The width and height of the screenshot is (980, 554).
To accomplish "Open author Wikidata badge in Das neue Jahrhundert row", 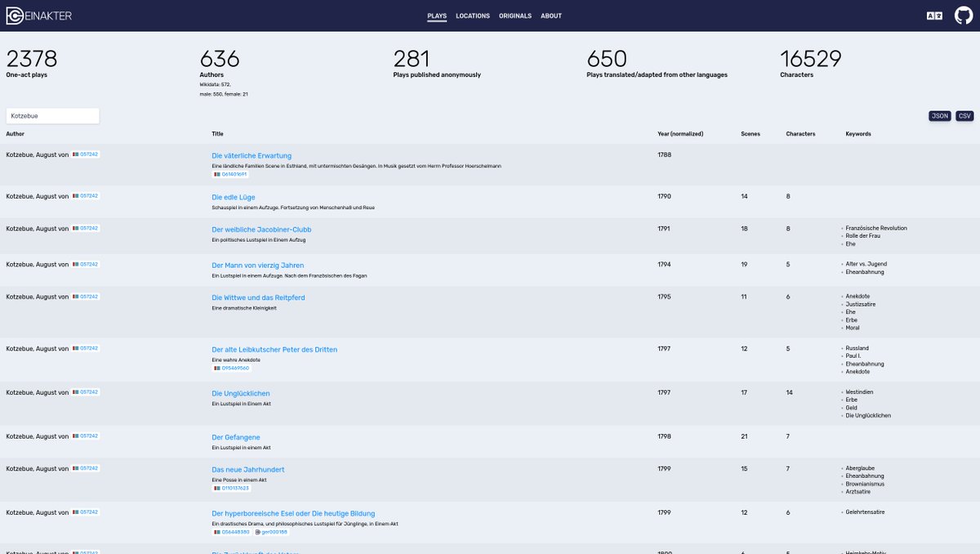I will point(86,469).
